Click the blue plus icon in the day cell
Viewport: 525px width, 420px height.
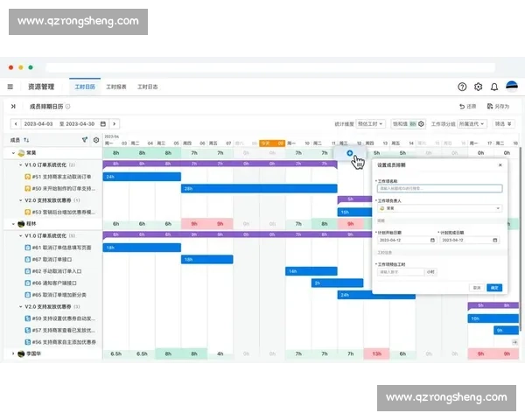(x=349, y=153)
